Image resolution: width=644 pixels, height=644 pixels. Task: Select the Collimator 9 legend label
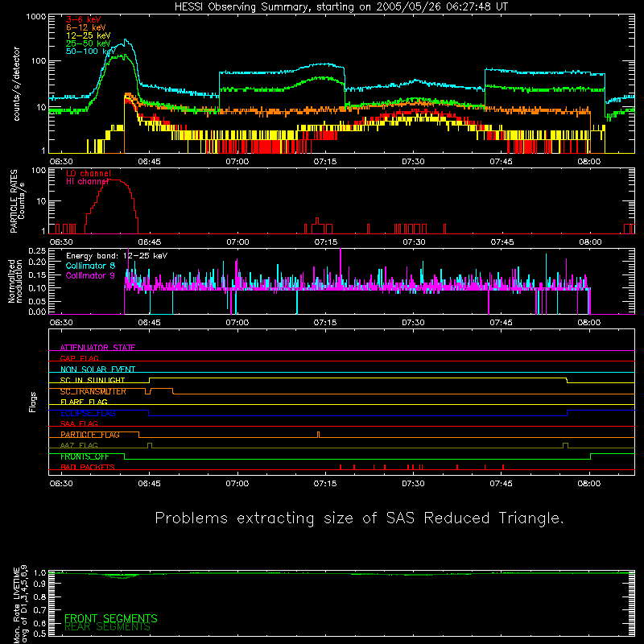tap(90, 275)
